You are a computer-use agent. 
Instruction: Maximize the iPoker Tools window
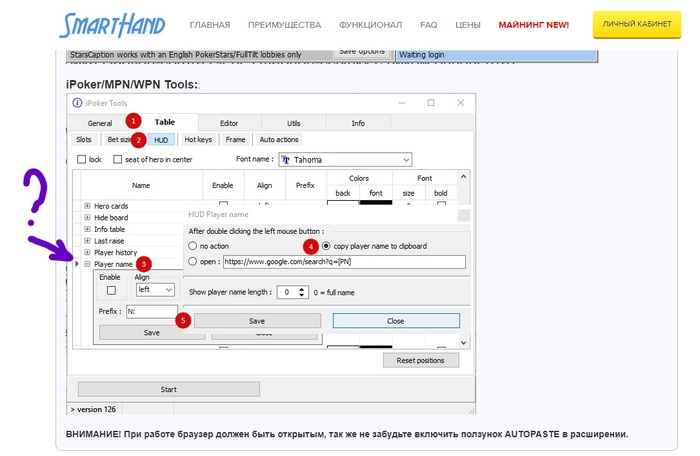431,103
